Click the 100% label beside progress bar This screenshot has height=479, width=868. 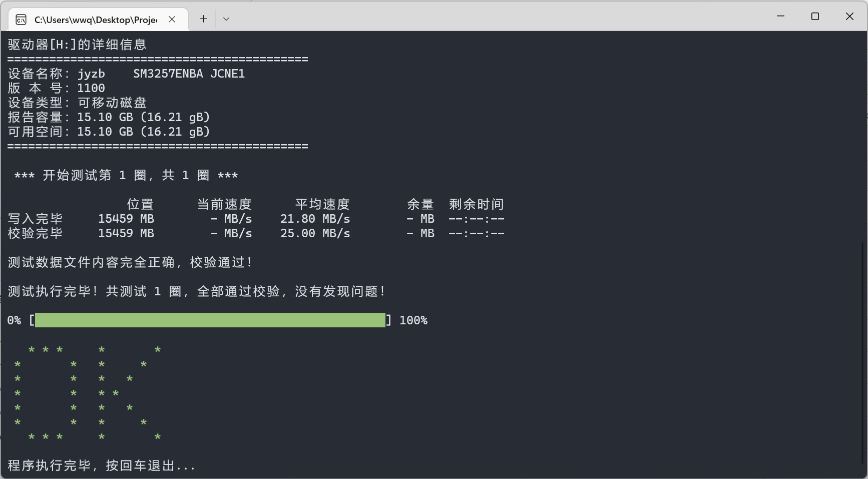point(413,321)
